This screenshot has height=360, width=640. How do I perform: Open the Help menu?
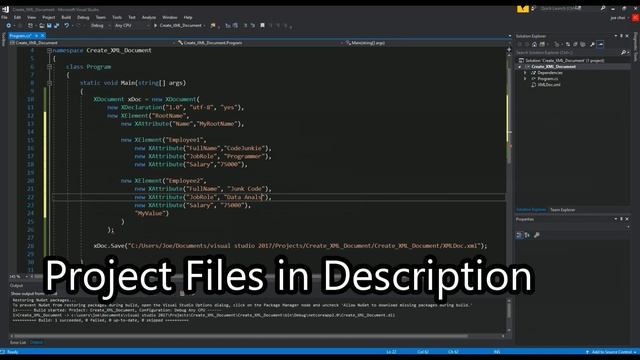click(188, 18)
